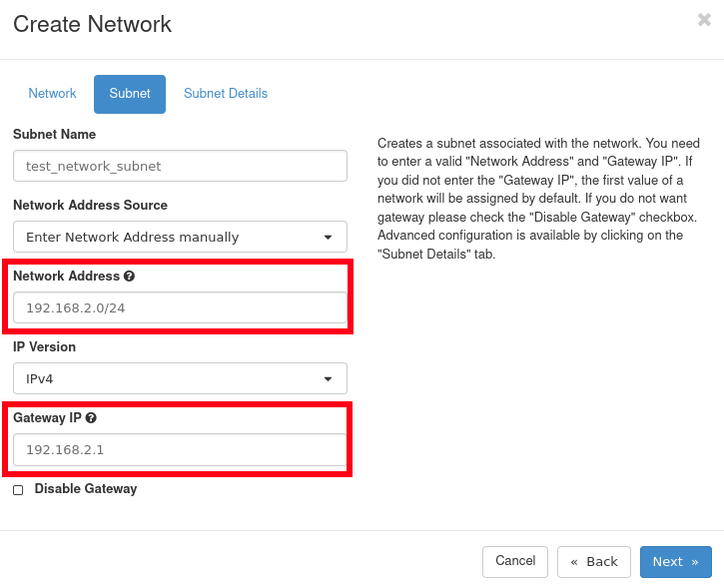Click the Network Address Source caret arrow

pos(328,238)
